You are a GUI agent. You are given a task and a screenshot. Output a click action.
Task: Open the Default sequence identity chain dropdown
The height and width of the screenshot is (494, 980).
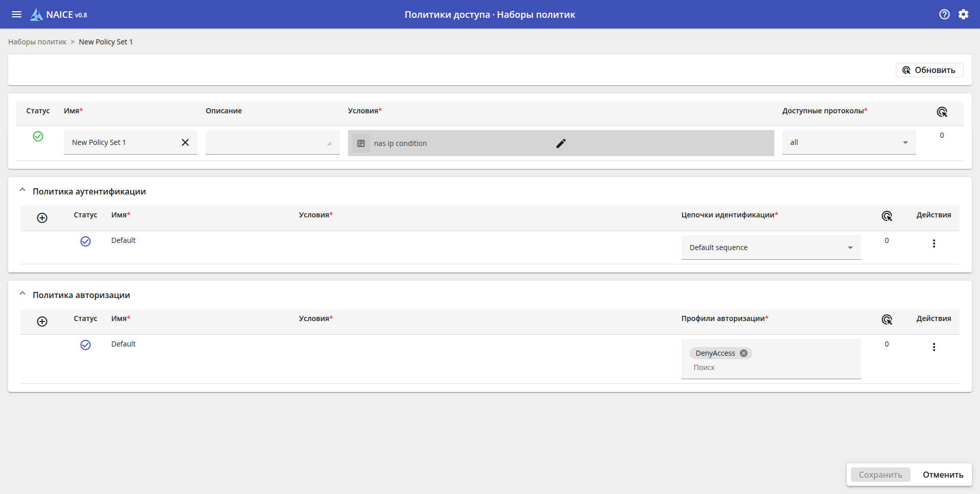click(771, 248)
